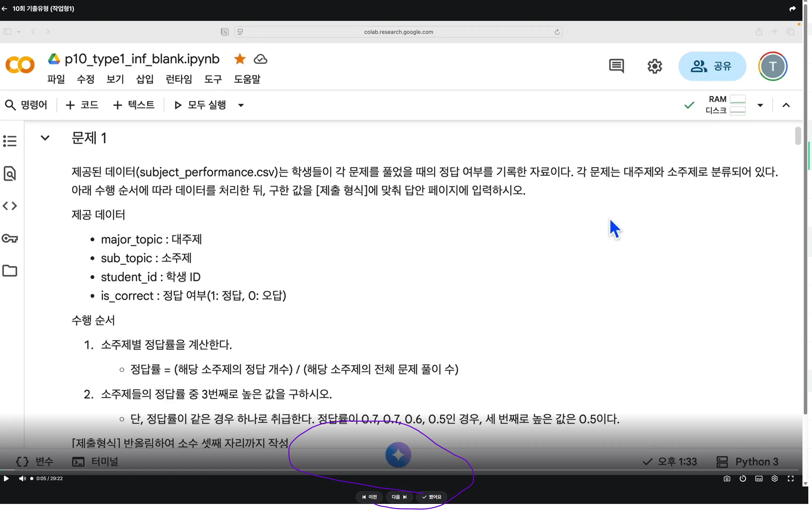Seek on the video progress bar

[399, 470]
